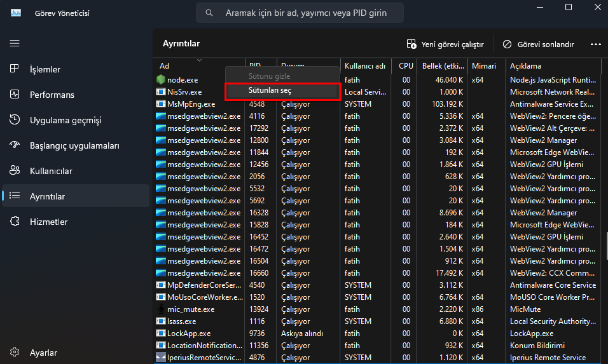The image size is (608, 364).
Task: Click the MoUsoCoreWorker.e... process name
Action: pos(205,297)
